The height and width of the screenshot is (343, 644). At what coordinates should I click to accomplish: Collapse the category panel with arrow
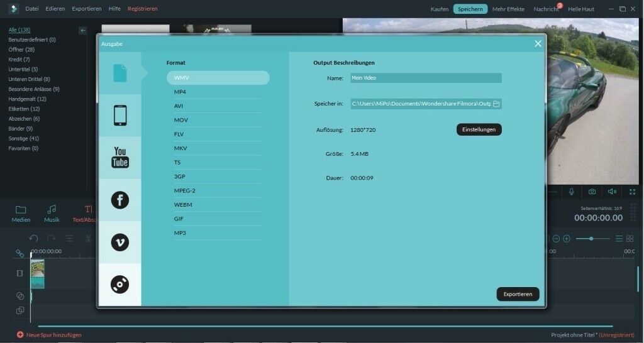coord(82,30)
